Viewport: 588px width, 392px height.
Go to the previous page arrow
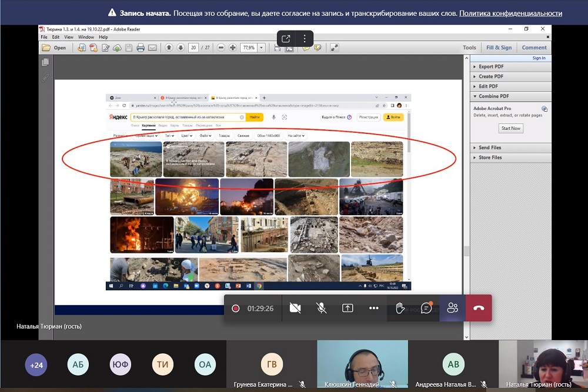(x=169, y=48)
